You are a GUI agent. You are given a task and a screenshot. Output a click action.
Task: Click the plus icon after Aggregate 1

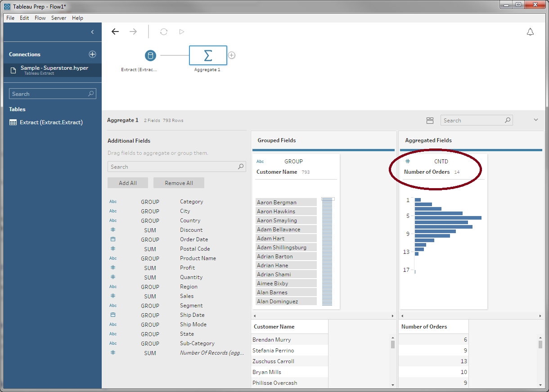pyautogui.click(x=232, y=55)
